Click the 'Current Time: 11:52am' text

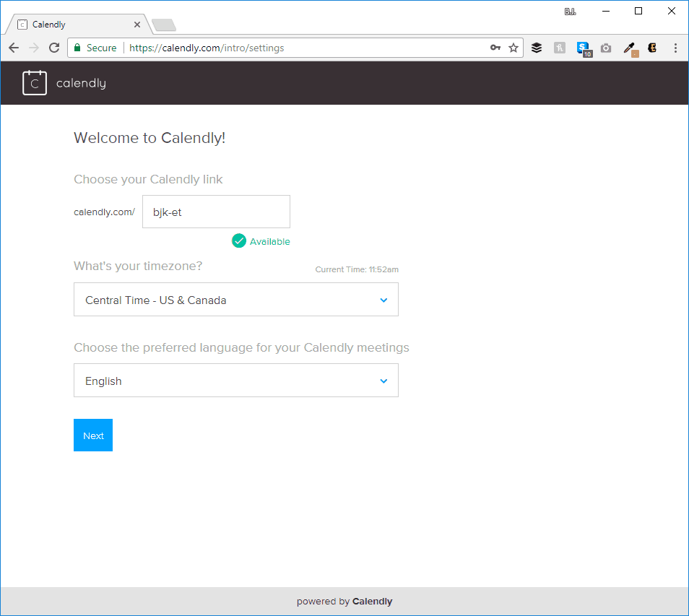coord(357,269)
